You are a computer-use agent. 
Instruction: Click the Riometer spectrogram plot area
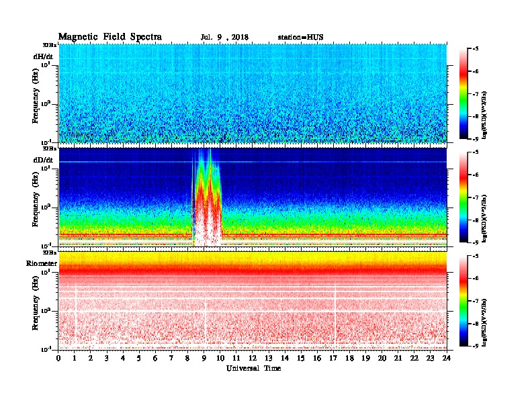point(253,300)
